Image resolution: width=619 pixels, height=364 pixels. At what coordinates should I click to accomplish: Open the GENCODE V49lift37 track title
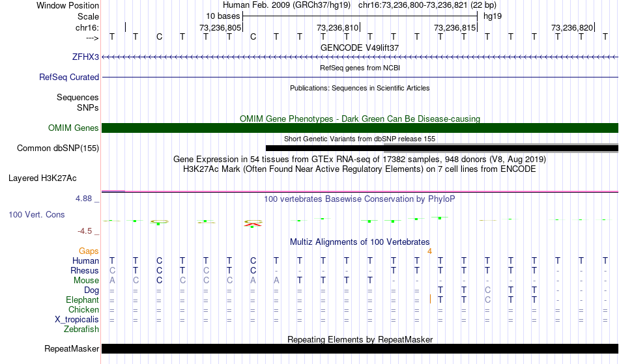tap(360, 48)
